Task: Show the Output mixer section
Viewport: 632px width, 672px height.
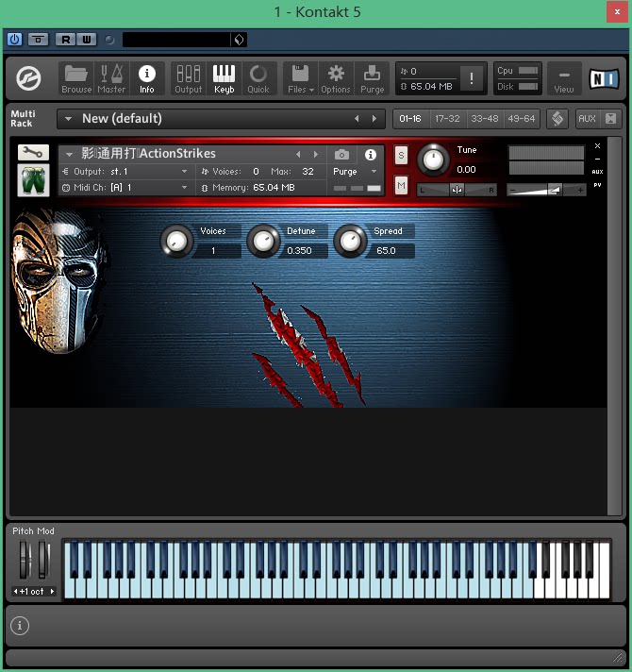Action: [x=188, y=79]
